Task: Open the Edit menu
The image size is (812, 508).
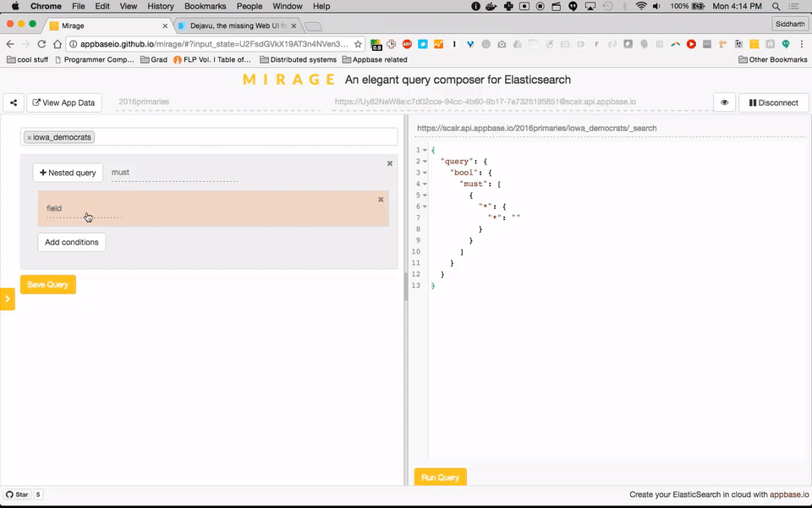Action: pos(102,6)
